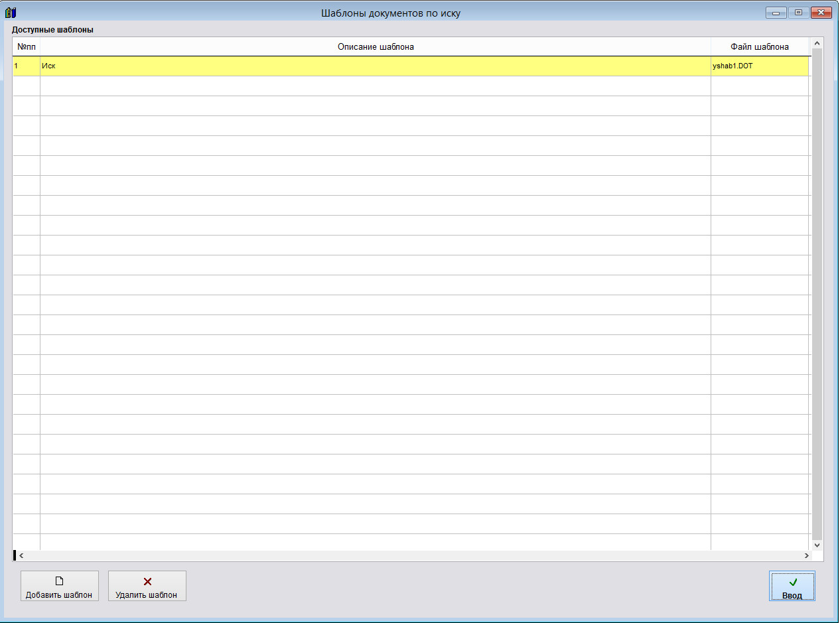
Task: Click the vertical scrollbar up arrow
Action: (x=817, y=44)
